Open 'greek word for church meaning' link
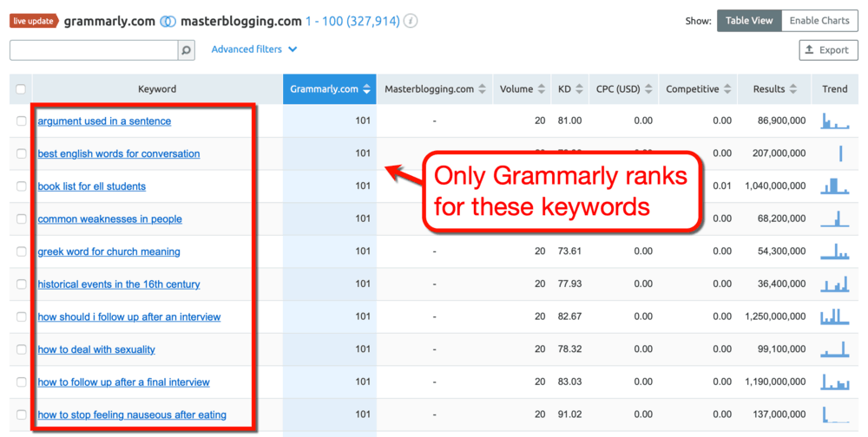This screenshot has width=868, height=437. (108, 251)
